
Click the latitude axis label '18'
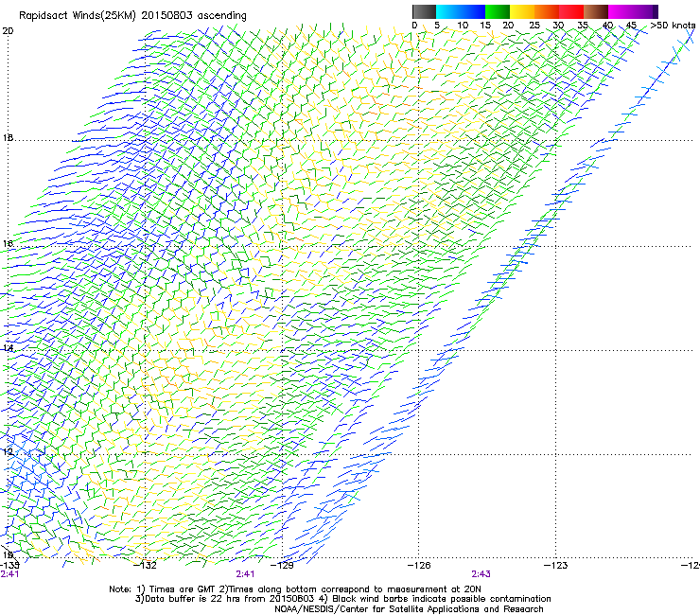tap(8, 137)
